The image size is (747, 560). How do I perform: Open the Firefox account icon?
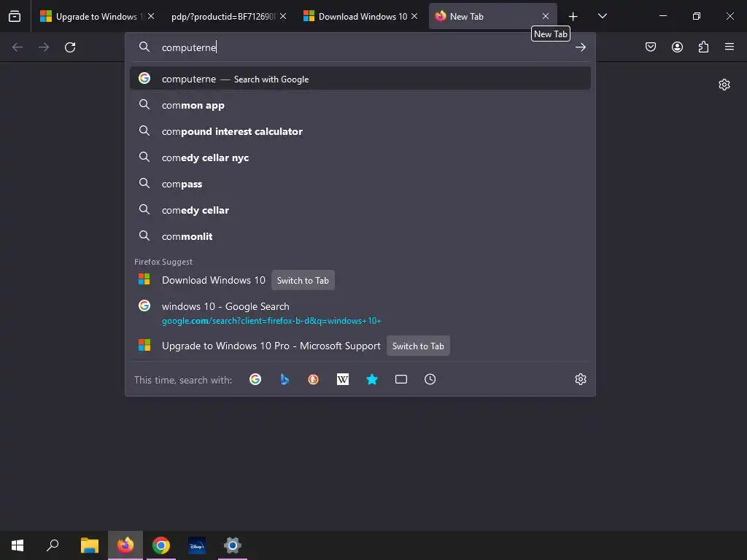(x=677, y=47)
